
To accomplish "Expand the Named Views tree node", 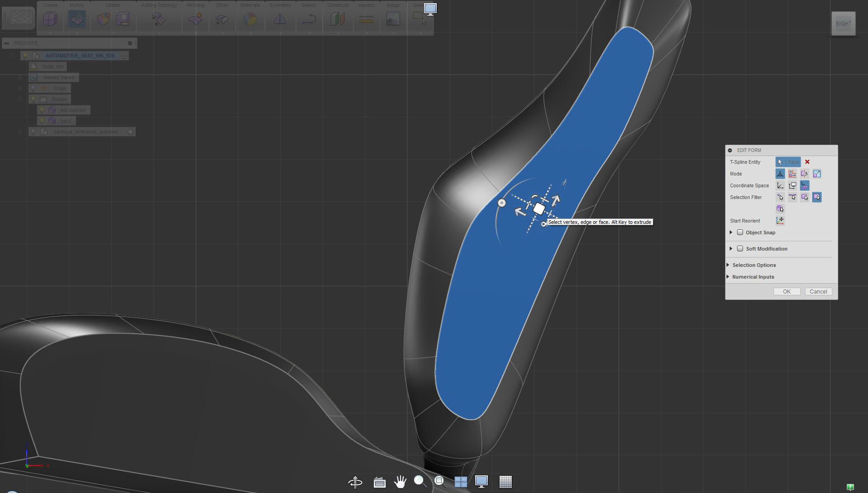I will (x=20, y=77).
